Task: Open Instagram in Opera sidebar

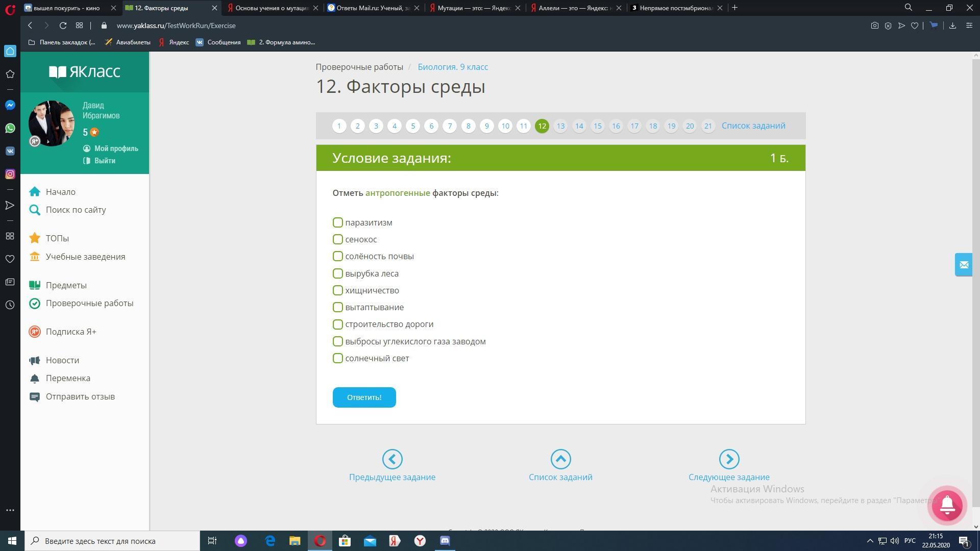Action: (x=10, y=174)
